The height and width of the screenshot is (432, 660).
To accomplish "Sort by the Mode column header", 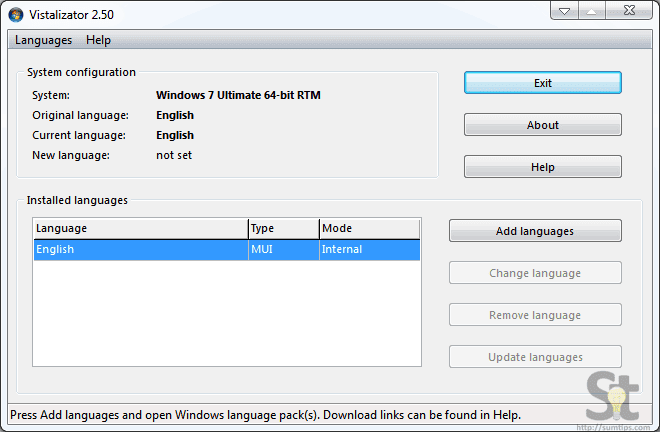I will [370, 229].
